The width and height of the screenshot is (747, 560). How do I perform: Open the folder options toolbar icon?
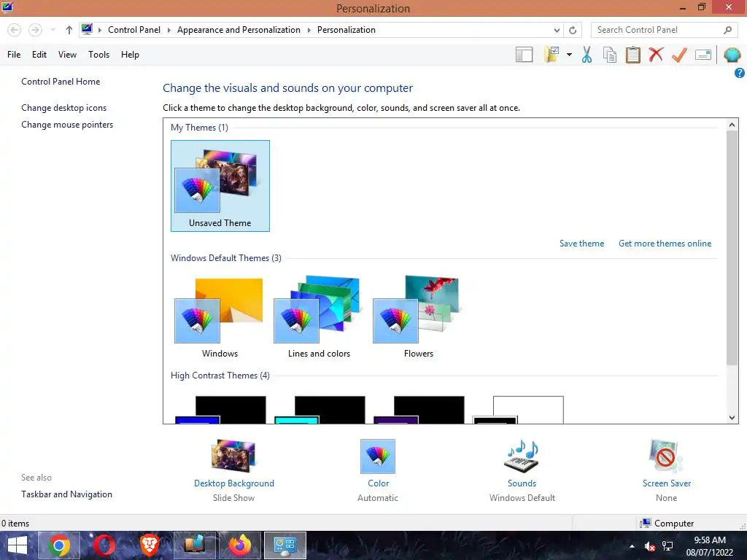(x=552, y=55)
